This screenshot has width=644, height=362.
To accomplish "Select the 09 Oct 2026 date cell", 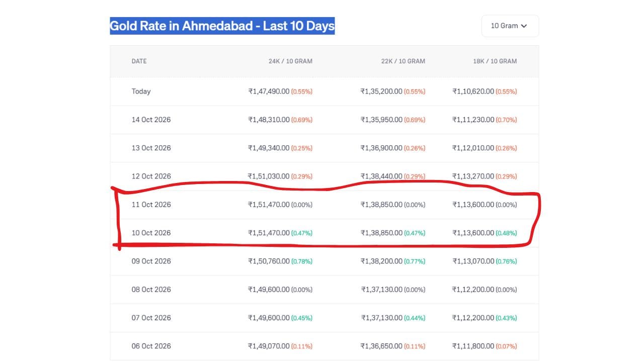I will point(151,261).
